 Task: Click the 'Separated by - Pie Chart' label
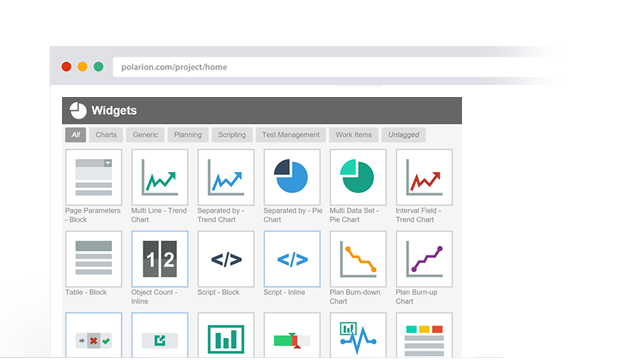pyautogui.click(x=293, y=215)
